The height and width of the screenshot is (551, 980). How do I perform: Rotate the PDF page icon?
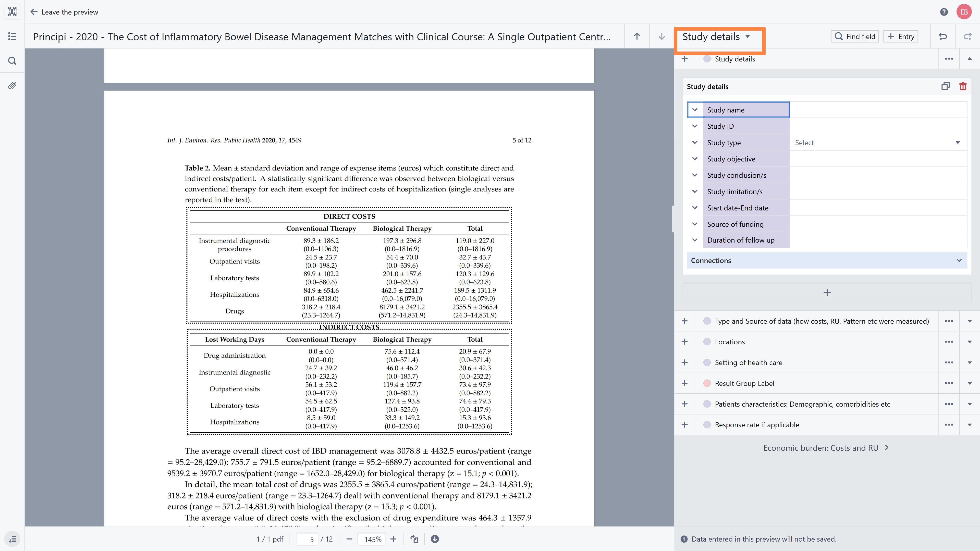pos(414,539)
